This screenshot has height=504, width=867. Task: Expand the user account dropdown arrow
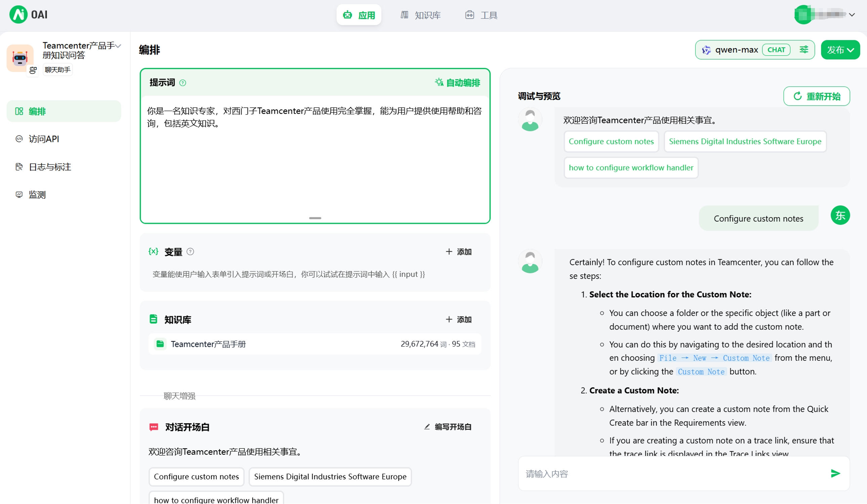pos(852,15)
